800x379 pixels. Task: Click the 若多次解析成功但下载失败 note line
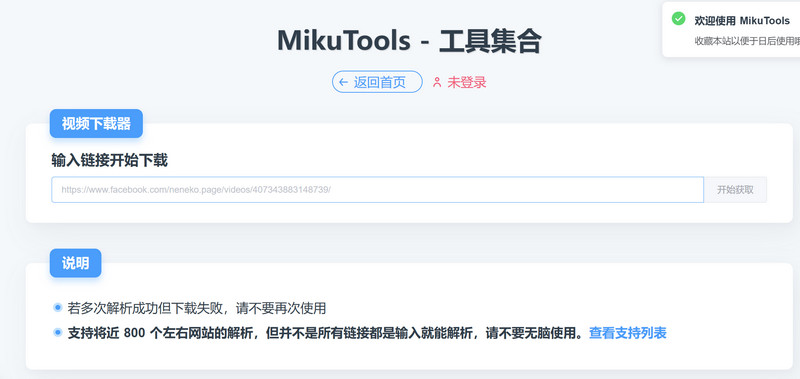197,308
